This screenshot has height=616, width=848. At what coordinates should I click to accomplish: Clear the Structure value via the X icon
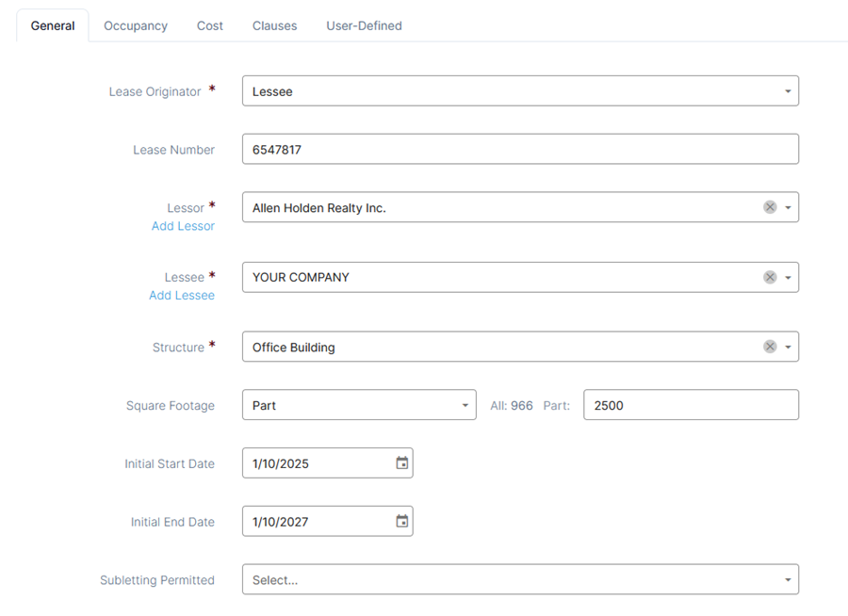pyautogui.click(x=770, y=347)
